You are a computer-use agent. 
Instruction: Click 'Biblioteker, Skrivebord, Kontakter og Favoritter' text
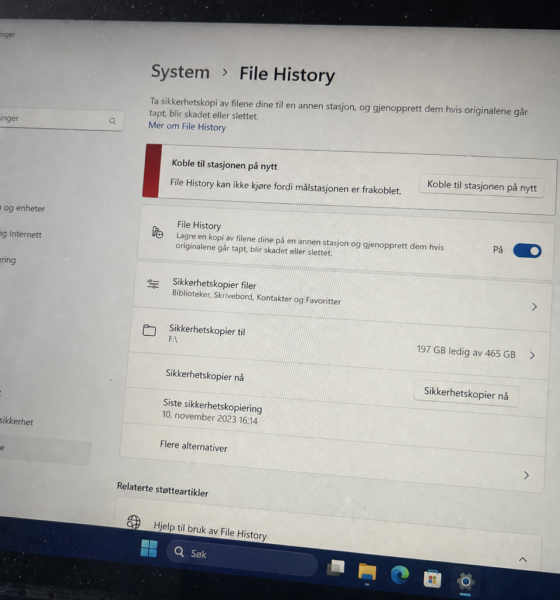256,297
